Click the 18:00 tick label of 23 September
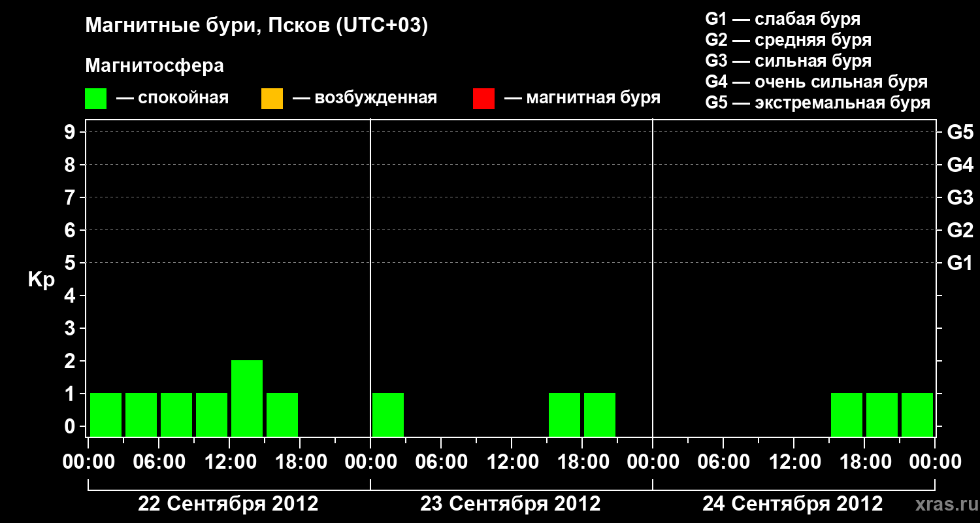The width and height of the screenshot is (980, 523). (582, 462)
